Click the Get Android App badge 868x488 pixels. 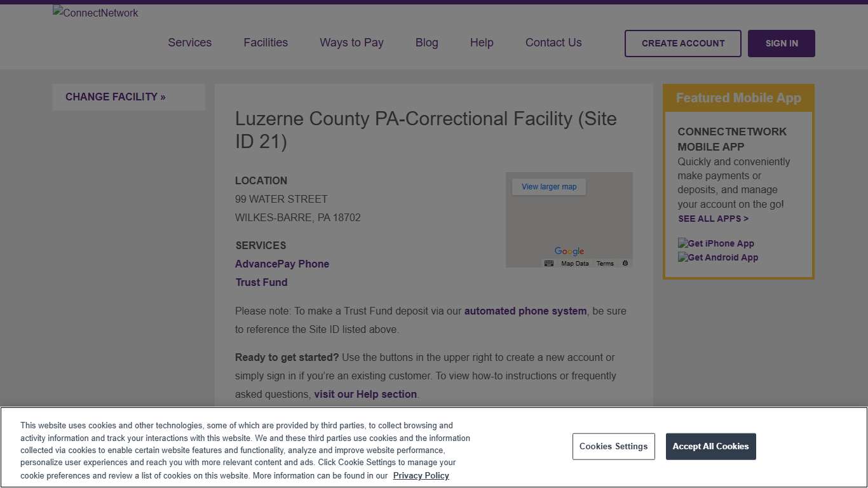pyautogui.click(x=718, y=257)
